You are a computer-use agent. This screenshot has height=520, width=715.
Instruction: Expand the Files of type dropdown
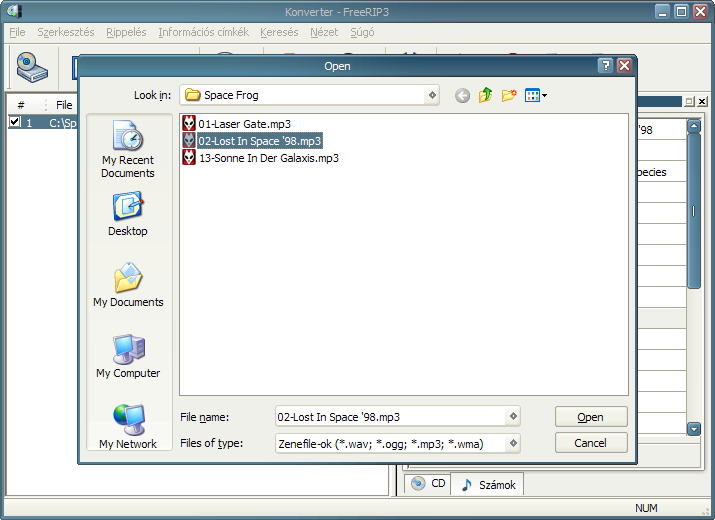coord(513,443)
